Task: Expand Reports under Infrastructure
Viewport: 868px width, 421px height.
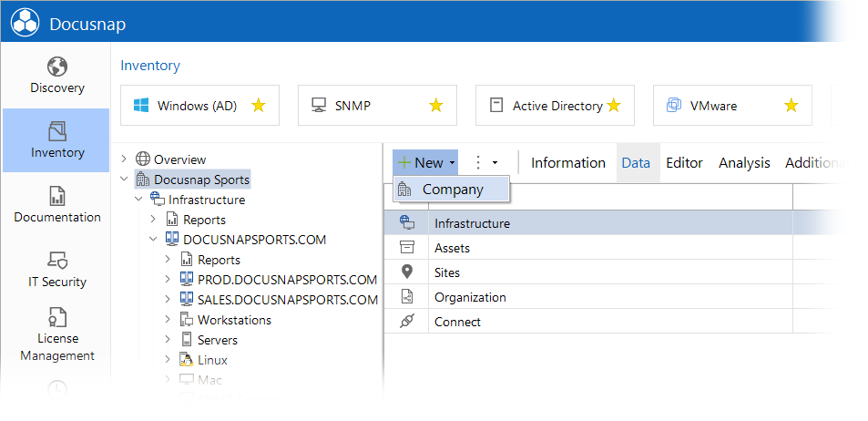Action: coord(153,220)
